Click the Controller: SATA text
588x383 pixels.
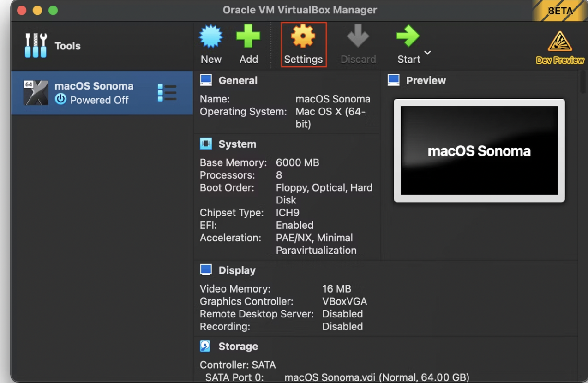(238, 365)
